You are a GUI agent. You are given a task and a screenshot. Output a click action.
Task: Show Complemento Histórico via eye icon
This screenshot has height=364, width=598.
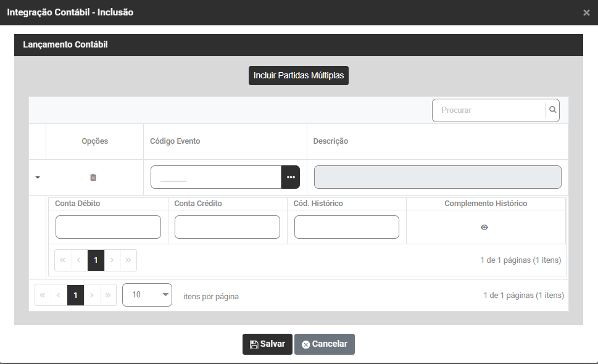click(x=484, y=227)
